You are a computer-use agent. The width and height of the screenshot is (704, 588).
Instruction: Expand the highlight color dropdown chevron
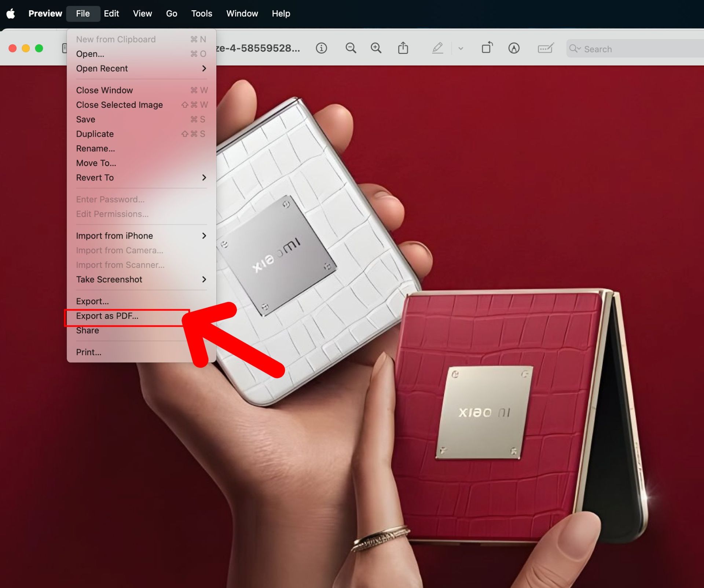click(x=461, y=48)
